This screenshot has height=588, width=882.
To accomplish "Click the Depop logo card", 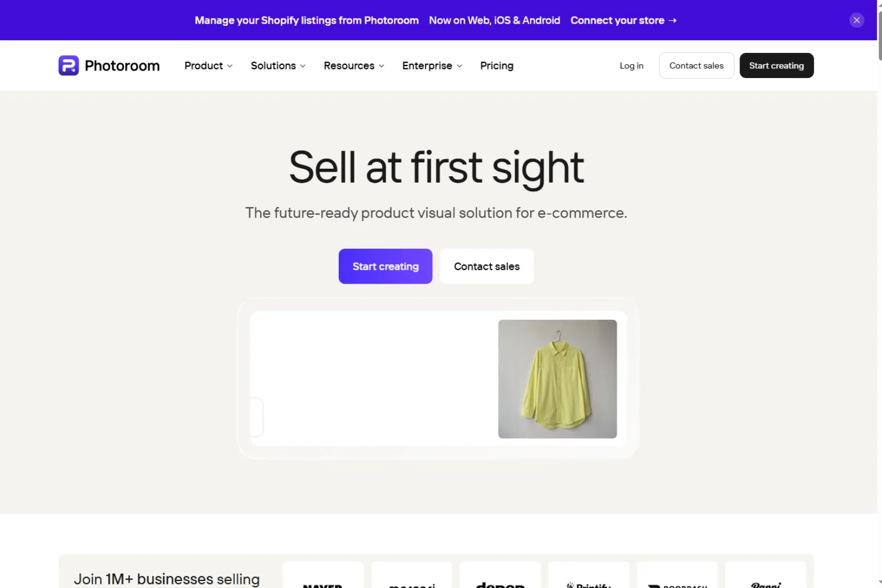I will click(500, 575).
